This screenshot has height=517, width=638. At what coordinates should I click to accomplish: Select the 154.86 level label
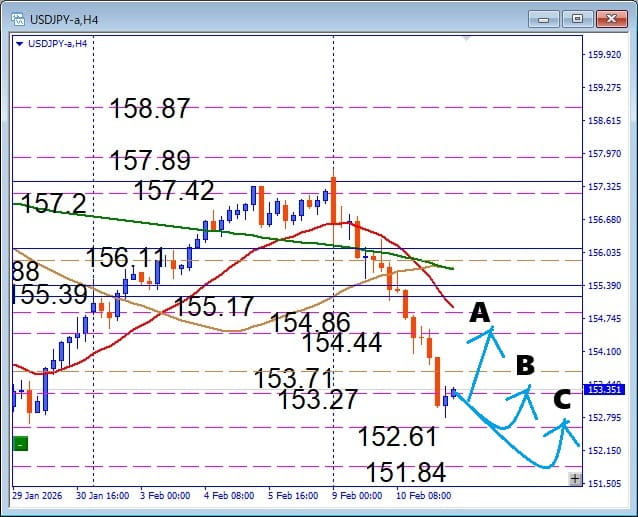pos(310,323)
